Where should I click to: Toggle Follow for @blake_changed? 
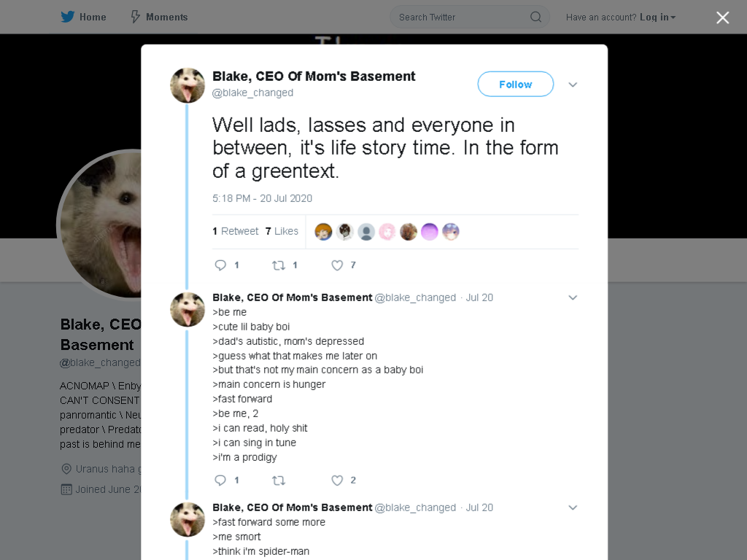click(516, 85)
